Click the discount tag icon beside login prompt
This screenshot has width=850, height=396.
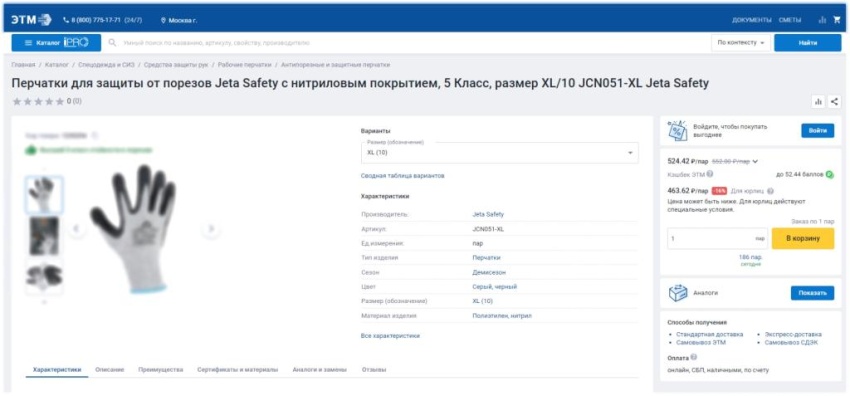[677, 131]
